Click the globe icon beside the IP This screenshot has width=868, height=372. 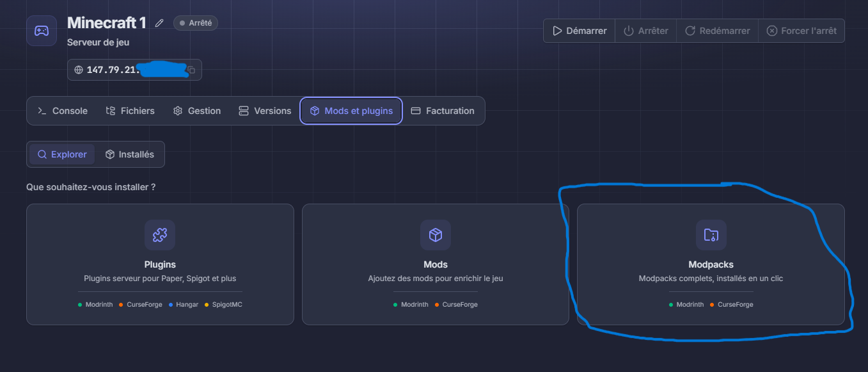[x=79, y=70]
